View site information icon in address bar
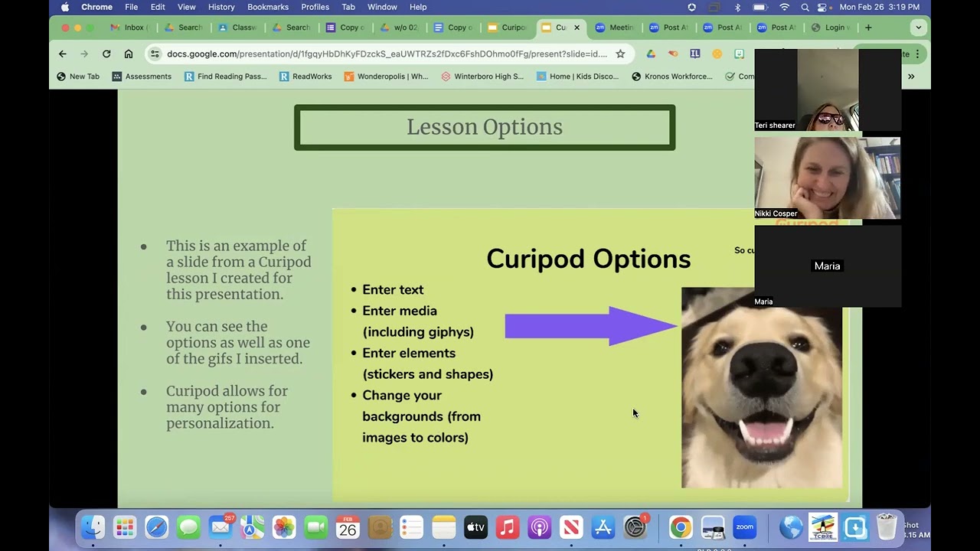The height and width of the screenshot is (551, 980). (x=155, y=54)
